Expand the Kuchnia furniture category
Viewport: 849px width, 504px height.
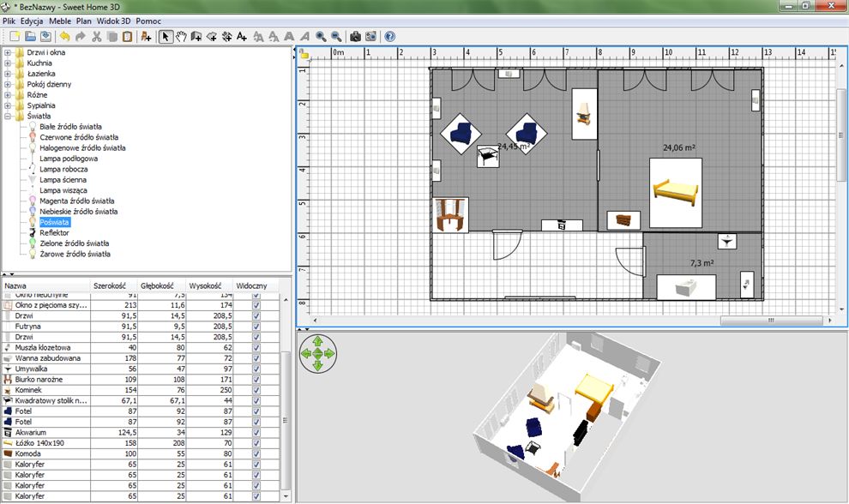pos(9,63)
